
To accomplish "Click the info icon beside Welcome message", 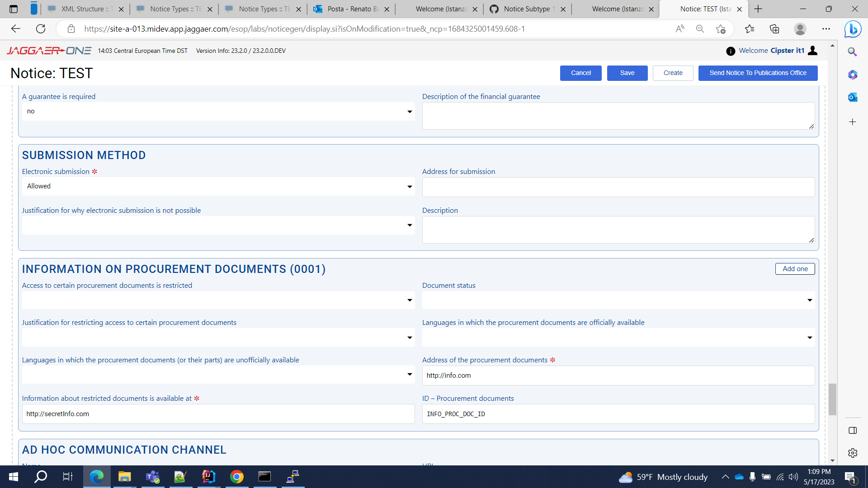I will [730, 51].
